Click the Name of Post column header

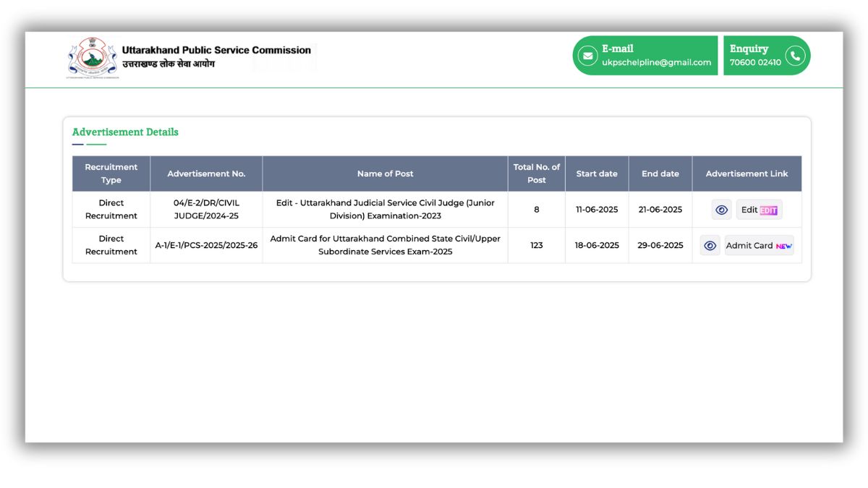[385, 174]
